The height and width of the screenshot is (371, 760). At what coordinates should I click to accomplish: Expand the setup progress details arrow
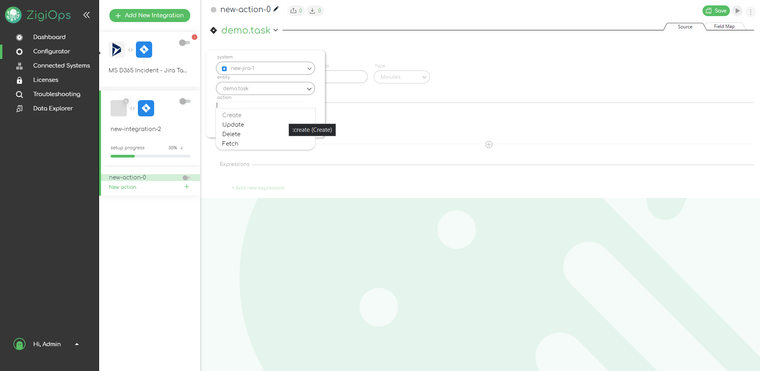point(182,148)
